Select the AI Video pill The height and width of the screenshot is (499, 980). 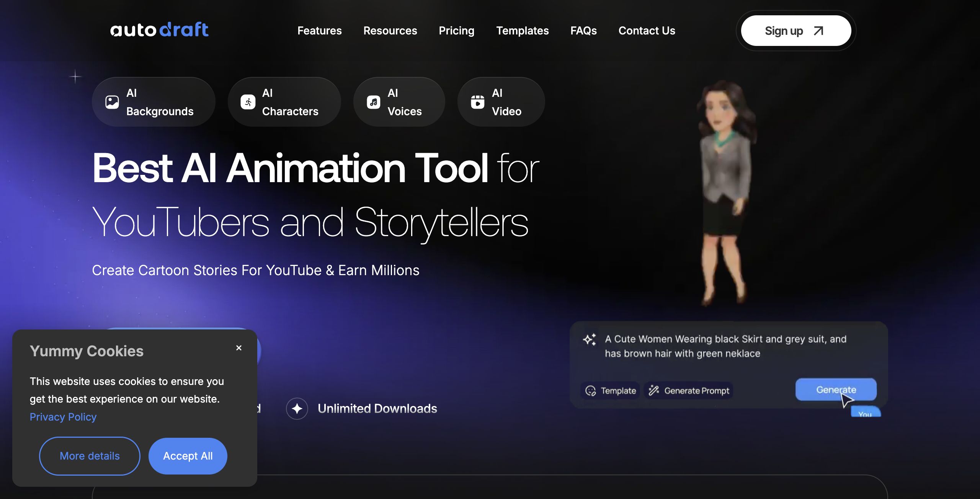coord(501,102)
